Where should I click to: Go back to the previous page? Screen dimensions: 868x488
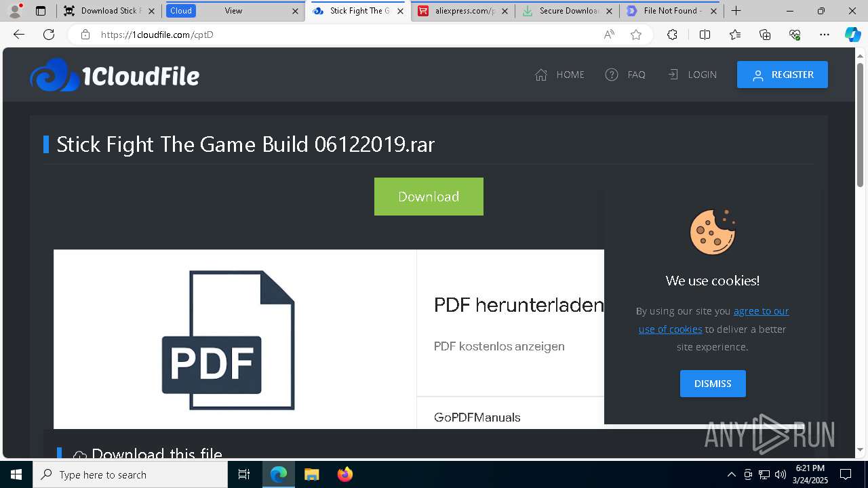point(19,35)
